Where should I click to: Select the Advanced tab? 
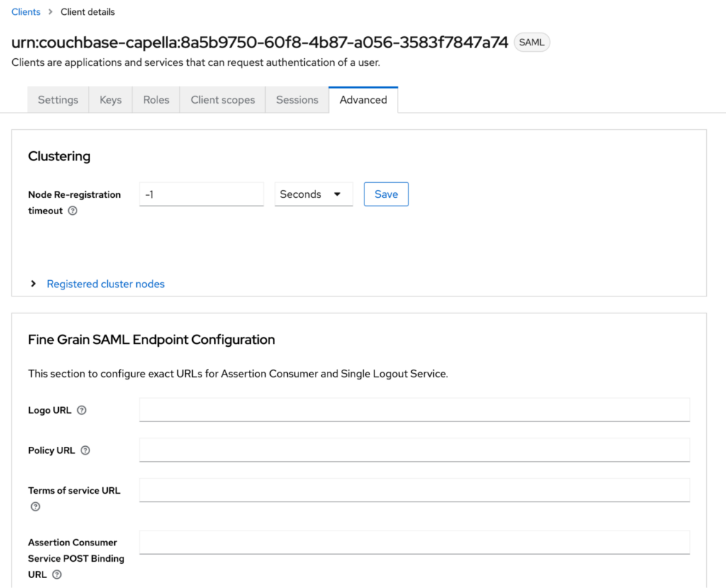click(364, 99)
